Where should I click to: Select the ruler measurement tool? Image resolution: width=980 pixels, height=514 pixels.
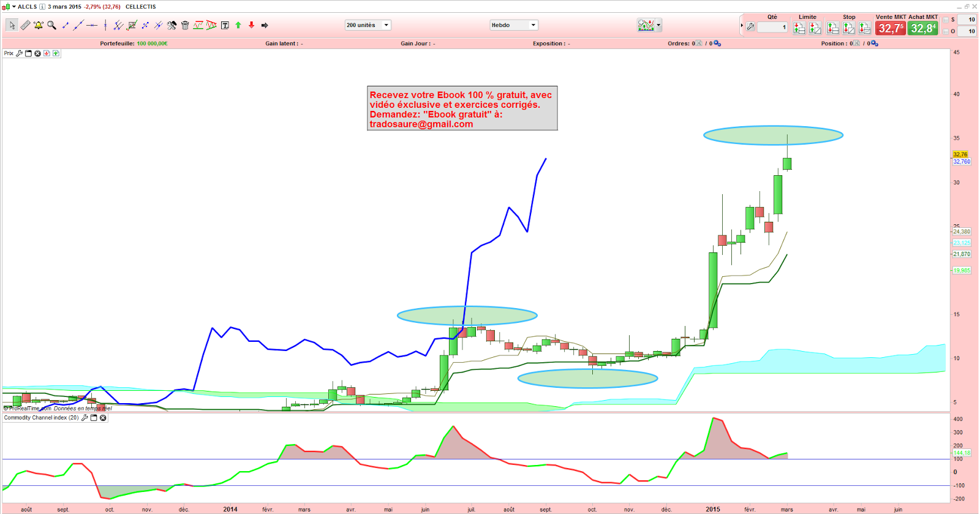(x=25, y=25)
